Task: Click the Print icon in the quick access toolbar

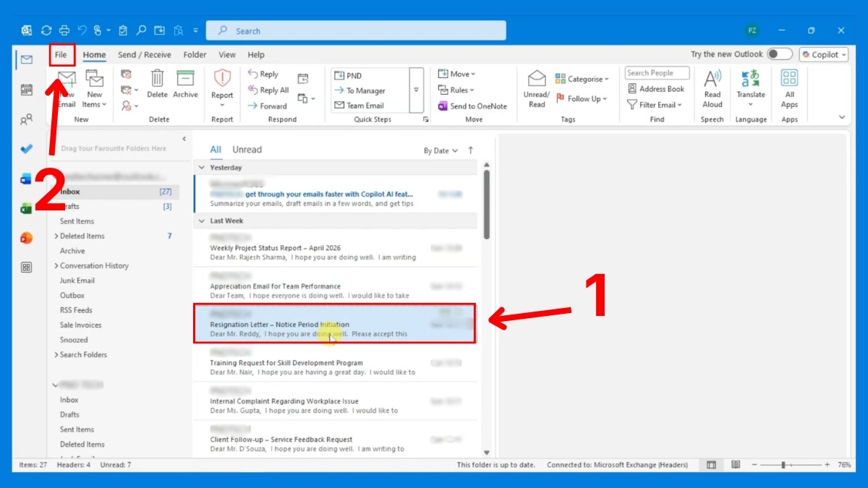Action: tap(64, 30)
